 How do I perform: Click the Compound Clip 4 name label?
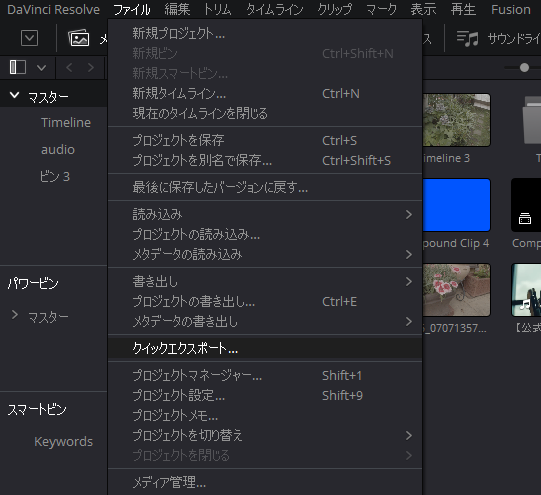(456, 243)
